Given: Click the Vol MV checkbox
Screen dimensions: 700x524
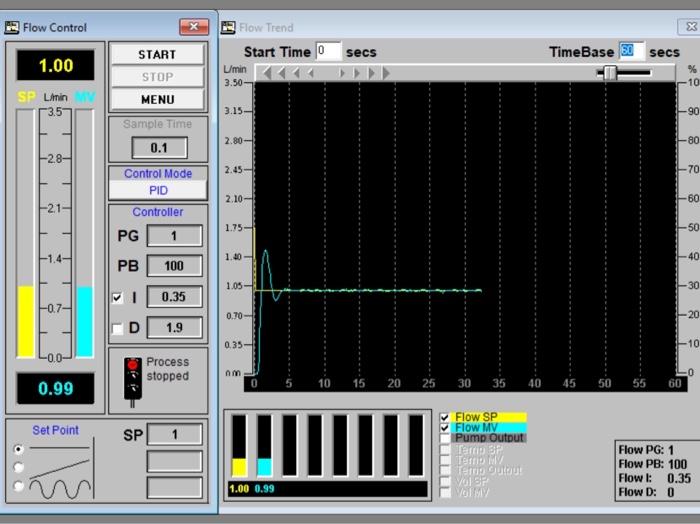Looking at the screenshot, I should click(445, 492).
